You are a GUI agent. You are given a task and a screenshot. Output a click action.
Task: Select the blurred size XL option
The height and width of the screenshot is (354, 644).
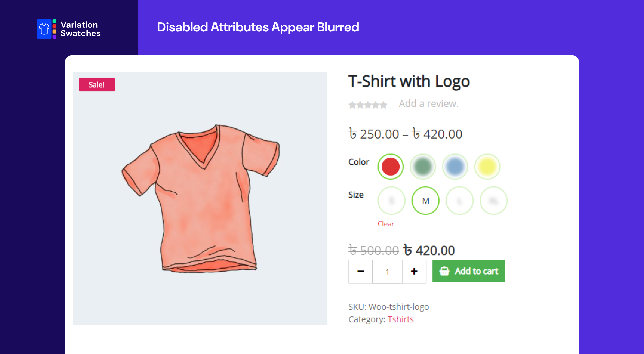493,201
